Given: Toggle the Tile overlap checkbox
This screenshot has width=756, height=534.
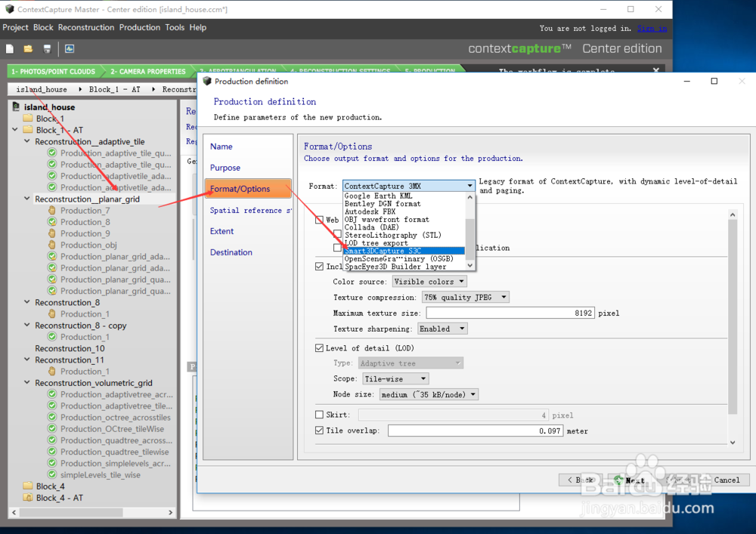Looking at the screenshot, I should (319, 431).
